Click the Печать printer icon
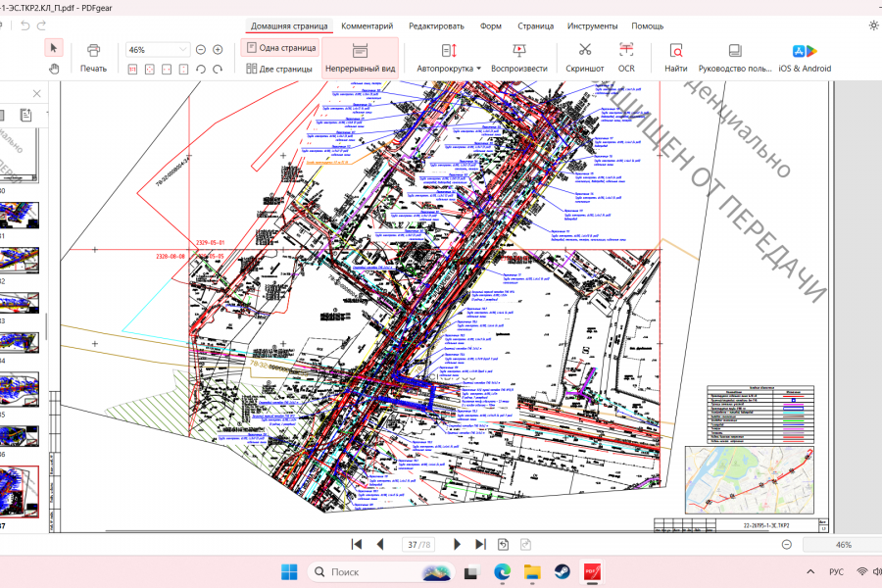Viewport: 882px width, 588px height. click(x=93, y=50)
